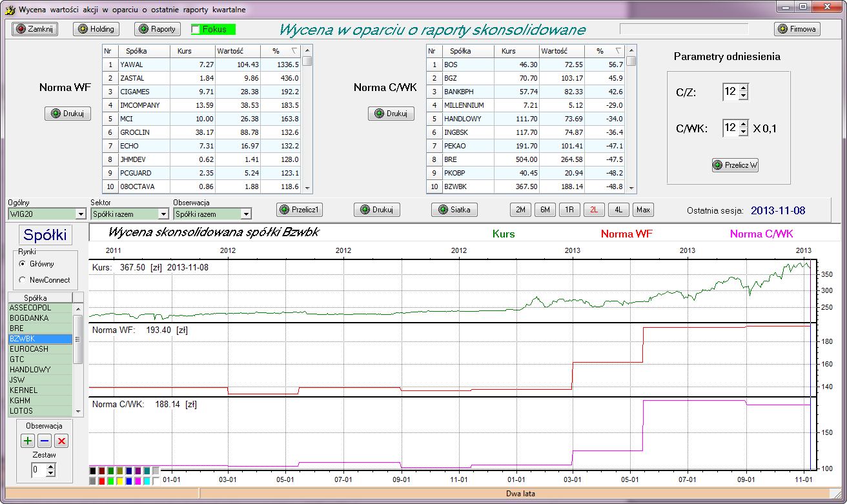Set chart range to Max
This screenshot has height=504, width=847.
642,210
